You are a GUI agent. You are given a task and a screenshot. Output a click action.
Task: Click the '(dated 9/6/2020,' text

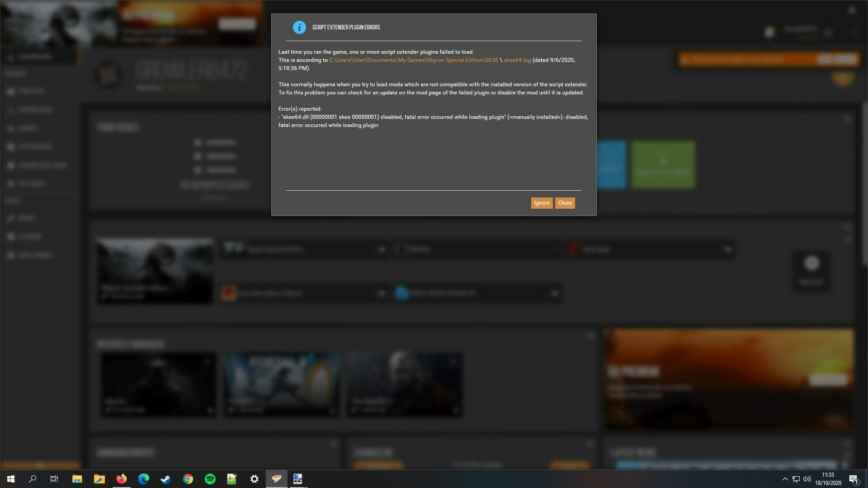click(x=554, y=60)
